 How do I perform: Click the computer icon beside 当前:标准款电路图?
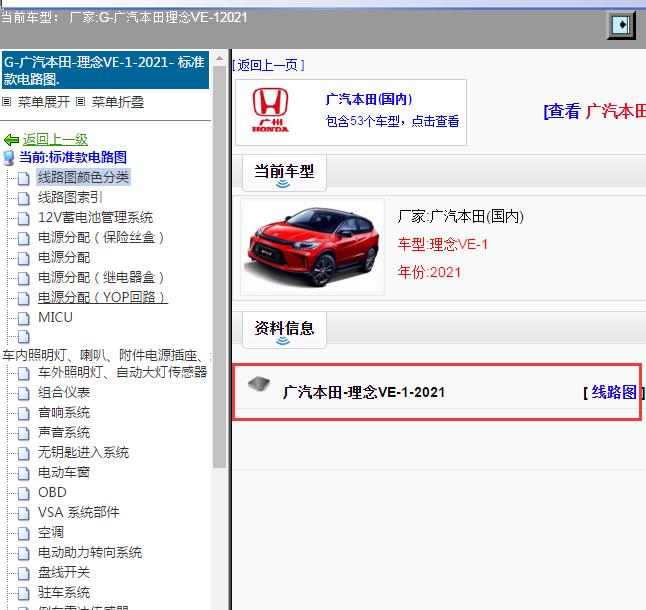point(9,158)
